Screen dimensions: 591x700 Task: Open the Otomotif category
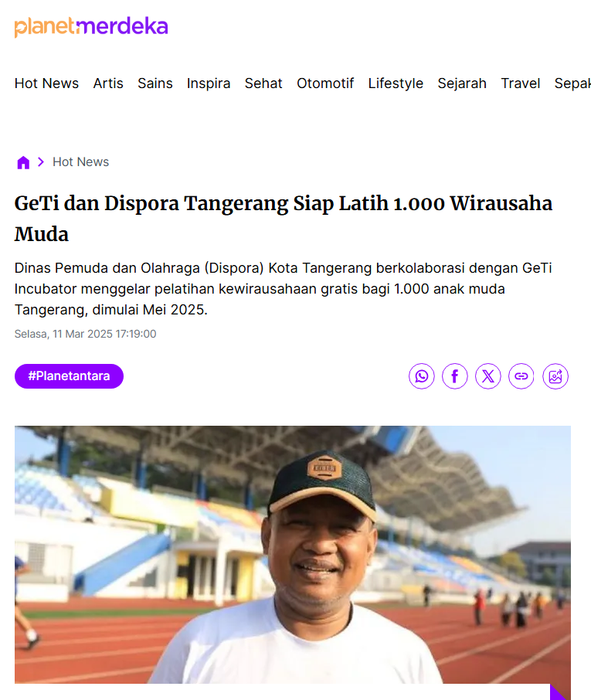(x=325, y=83)
